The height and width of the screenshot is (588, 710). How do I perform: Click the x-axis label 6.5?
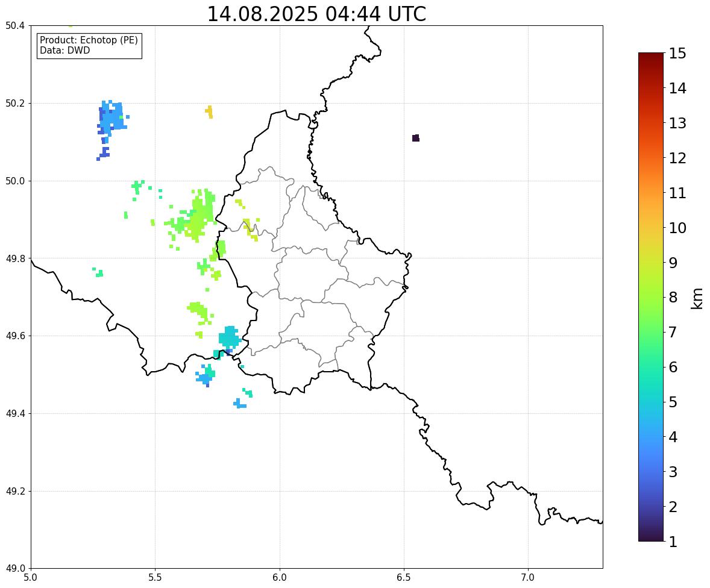tap(404, 578)
